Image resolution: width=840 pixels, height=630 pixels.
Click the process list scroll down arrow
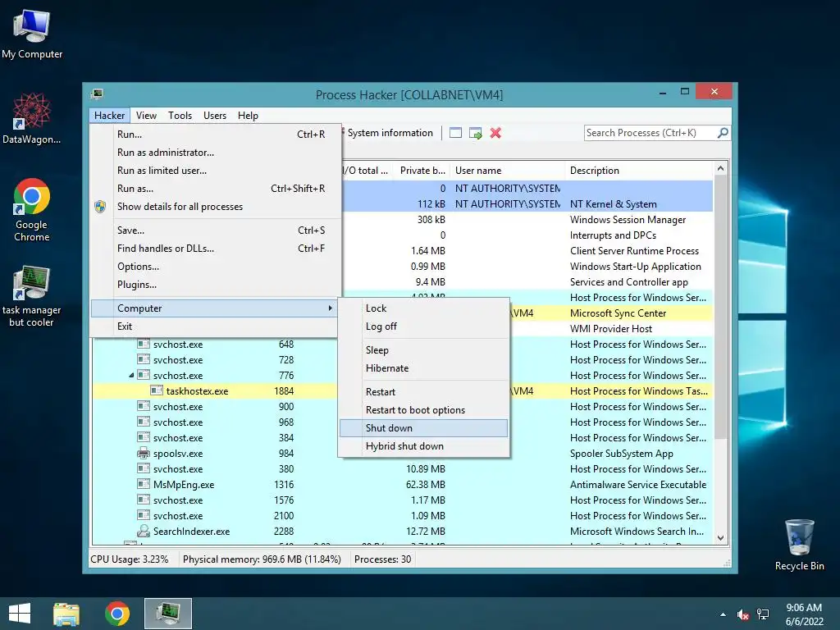(720, 538)
